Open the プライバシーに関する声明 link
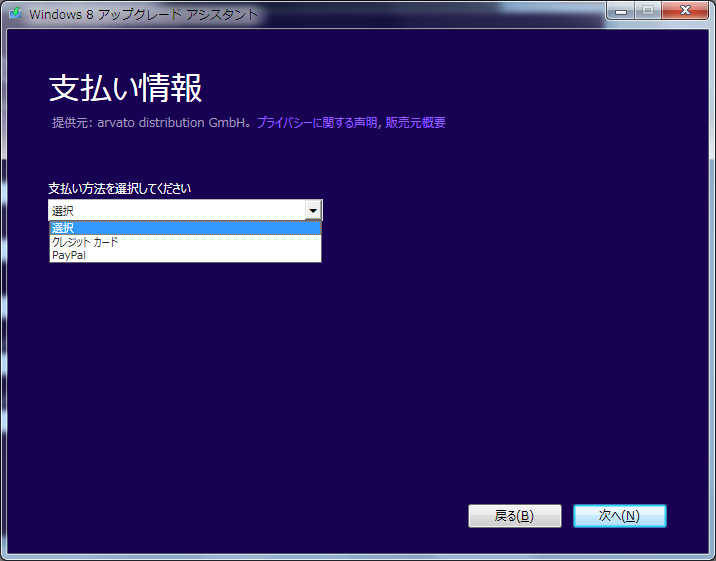This screenshot has height=561, width=716. (317, 122)
